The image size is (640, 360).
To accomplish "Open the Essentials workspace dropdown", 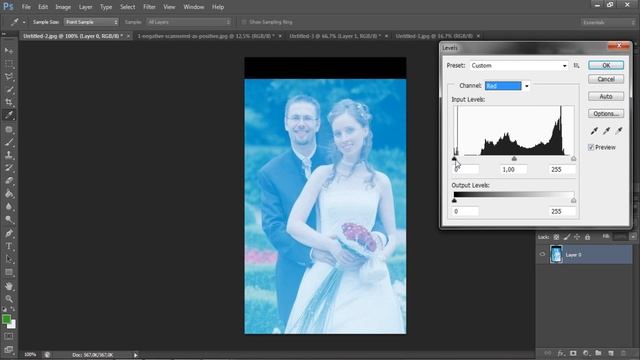I will click(x=608, y=22).
